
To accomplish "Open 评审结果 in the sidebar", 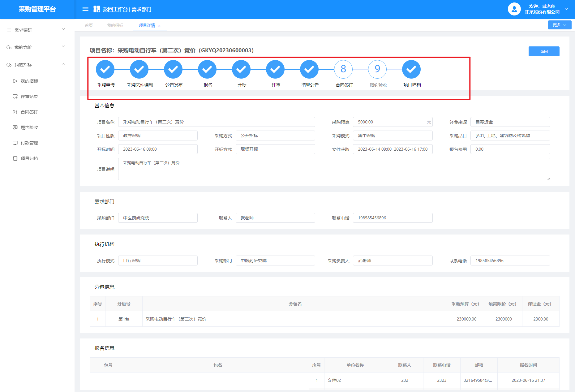I will coord(29,97).
